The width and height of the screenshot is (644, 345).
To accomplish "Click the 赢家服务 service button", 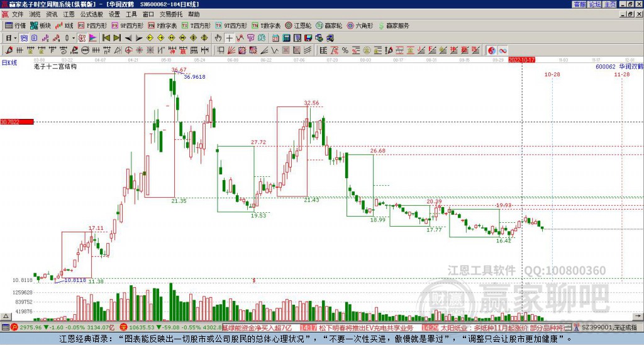I will [x=394, y=25].
